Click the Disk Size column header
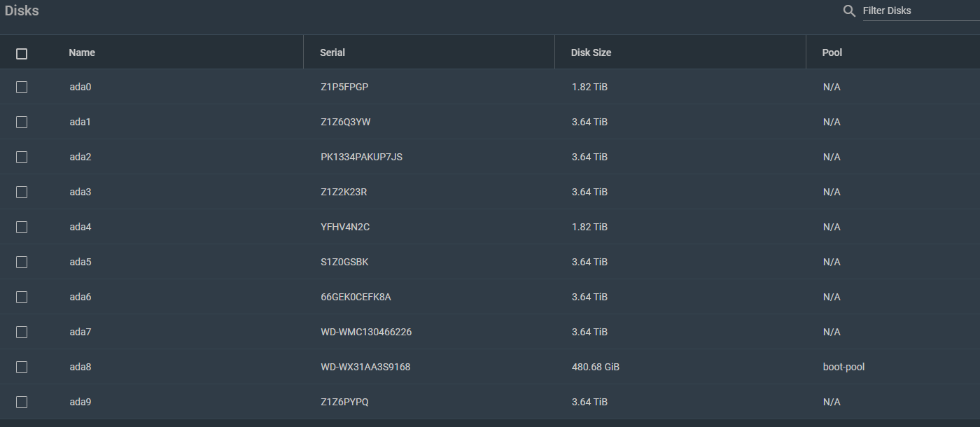Viewport: 980px width, 427px height. point(591,52)
